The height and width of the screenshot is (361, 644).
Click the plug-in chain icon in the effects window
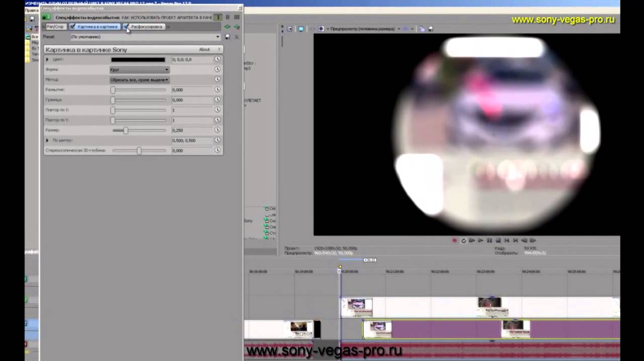227,27
